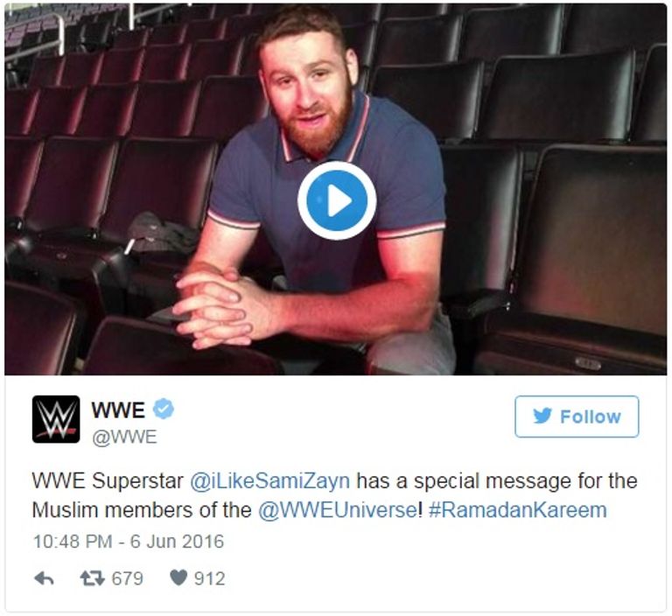Click the @WWE handle under the name

click(x=125, y=437)
